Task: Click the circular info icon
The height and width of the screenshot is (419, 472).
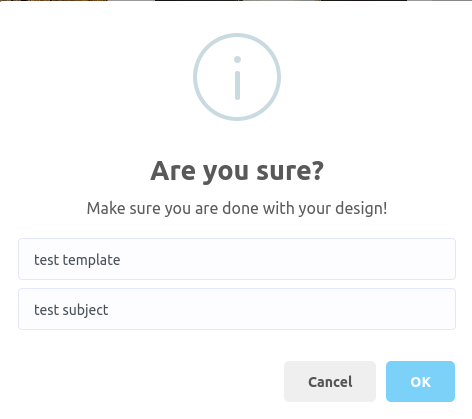Action: tap(237, 77)
